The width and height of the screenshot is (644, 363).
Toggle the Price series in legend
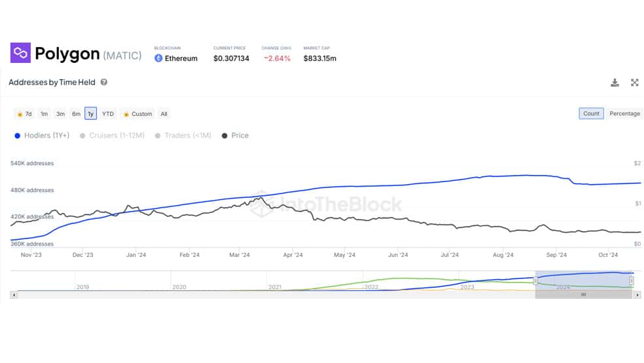tap(236, 136)
